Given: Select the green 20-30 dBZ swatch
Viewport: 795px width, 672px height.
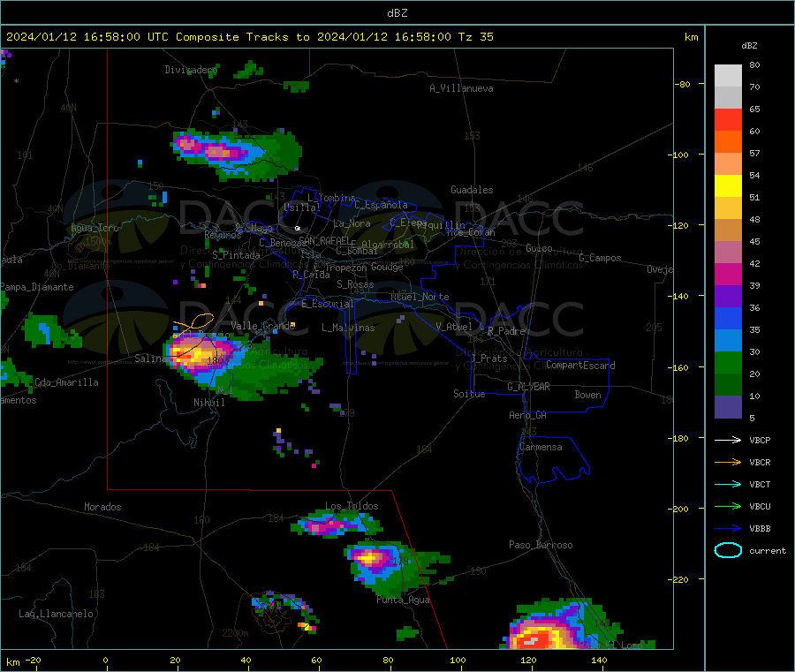Looking at the screenshot, I should click(x=728, y=362).
